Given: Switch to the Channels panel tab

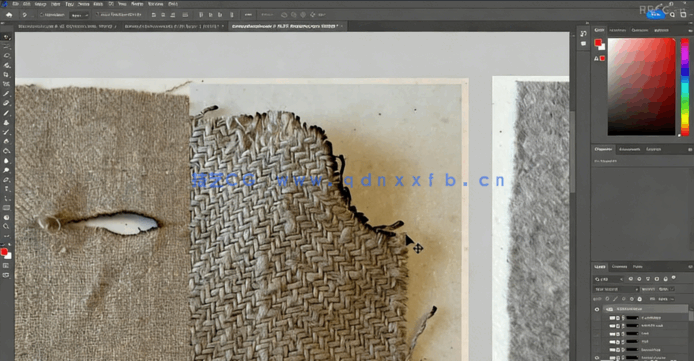Looking at the screenshot, I should point(619,267).
